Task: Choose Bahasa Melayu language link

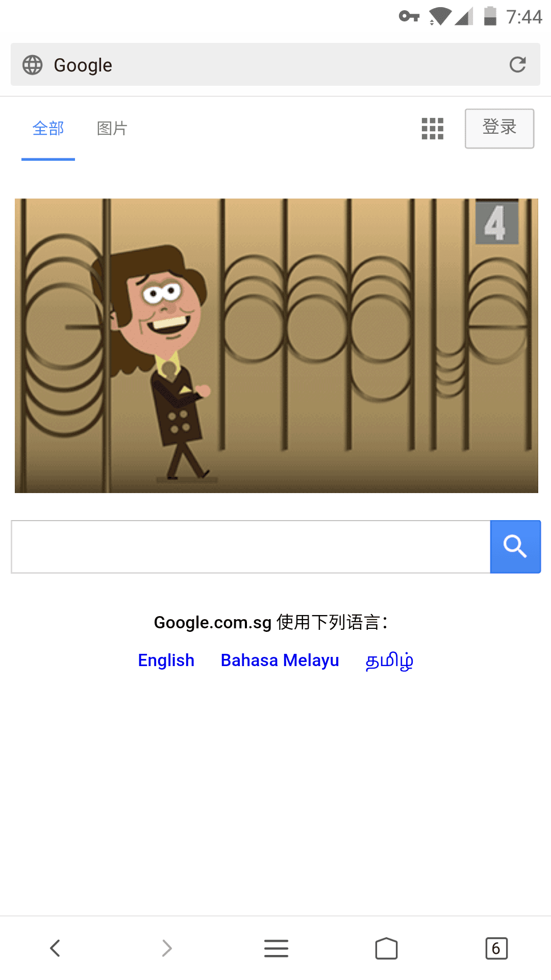Action: pos(280,660)
